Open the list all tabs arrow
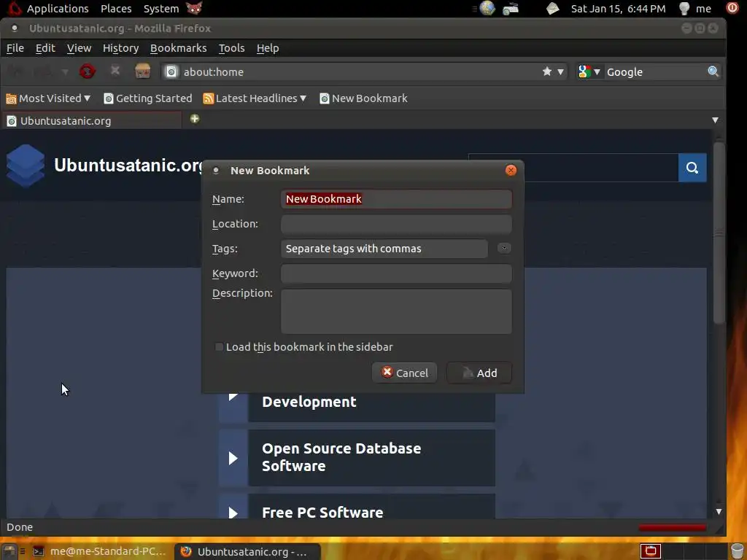Screen dimensions: 747x560 click(x=715, y=120)
